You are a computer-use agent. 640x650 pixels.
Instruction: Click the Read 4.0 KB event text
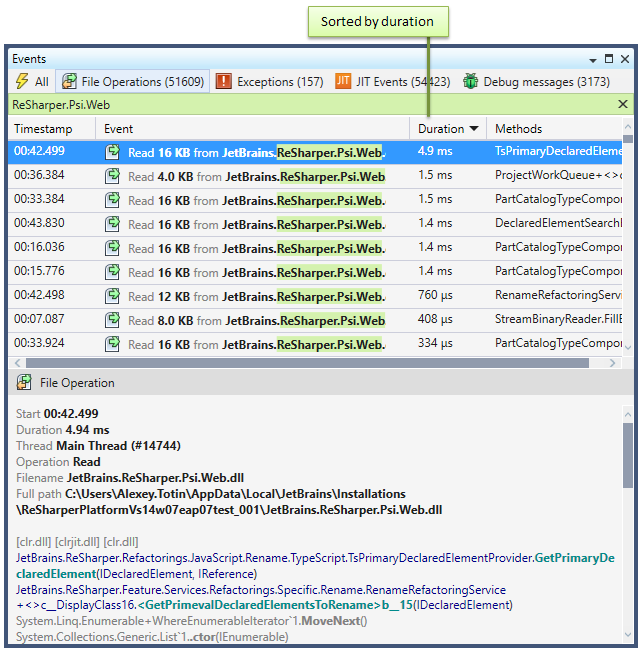257,177
